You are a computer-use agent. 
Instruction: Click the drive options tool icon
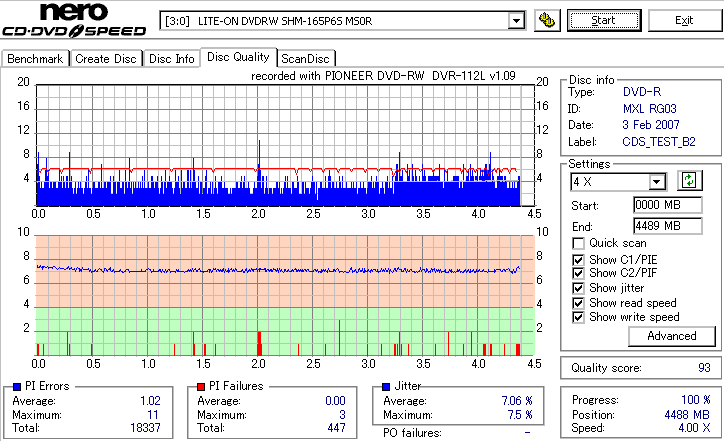(547, 21)
